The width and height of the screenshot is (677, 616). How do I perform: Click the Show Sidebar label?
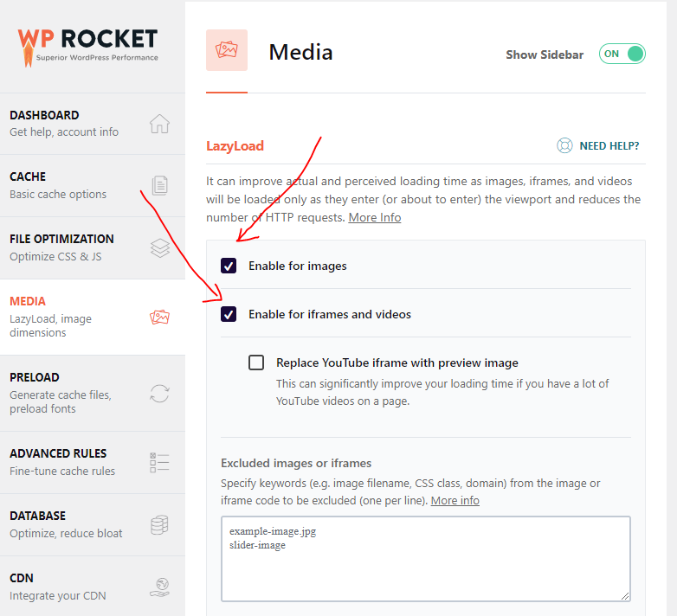coord(545,55)
